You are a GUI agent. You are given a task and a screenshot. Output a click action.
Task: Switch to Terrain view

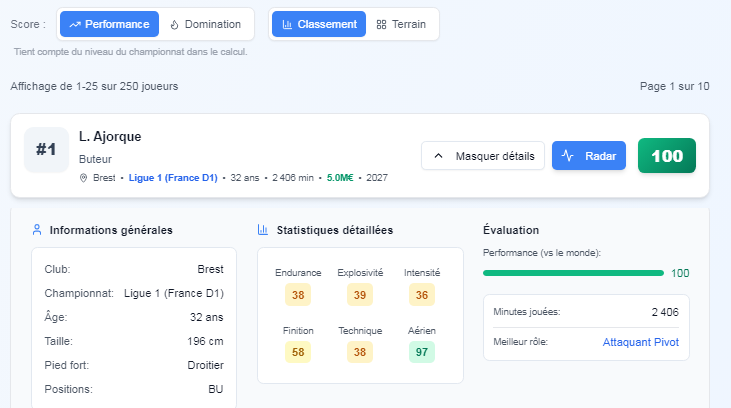tap(401, 24)
